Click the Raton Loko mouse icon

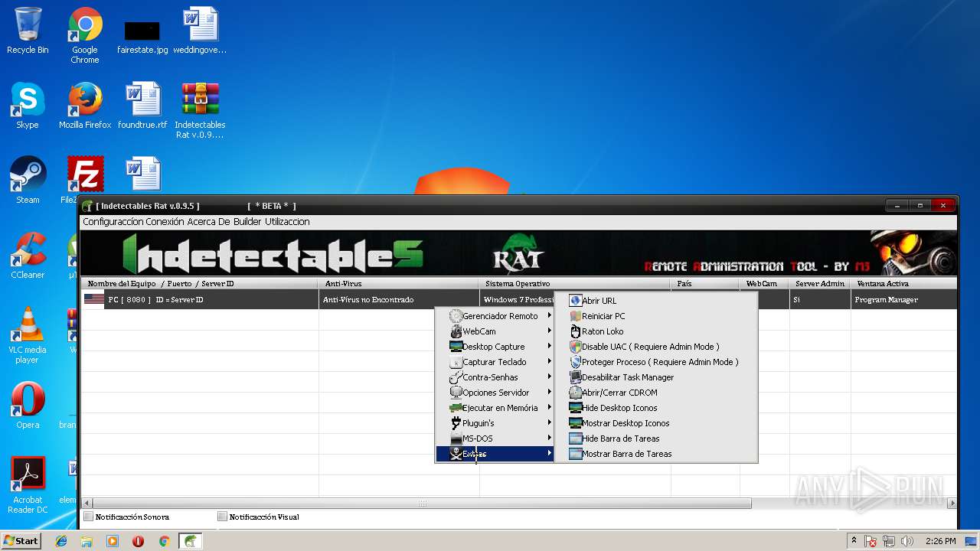(575, 331)
